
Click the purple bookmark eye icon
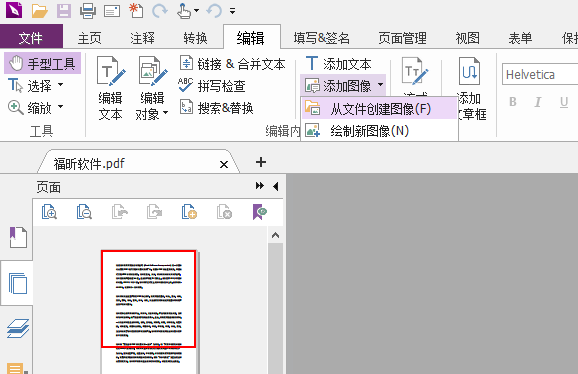tap(260, 212)
